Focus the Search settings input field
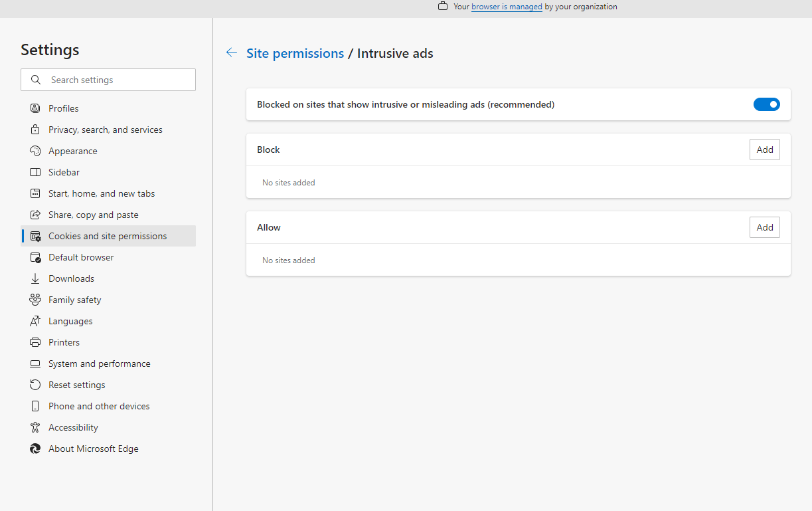 [108, 80]
